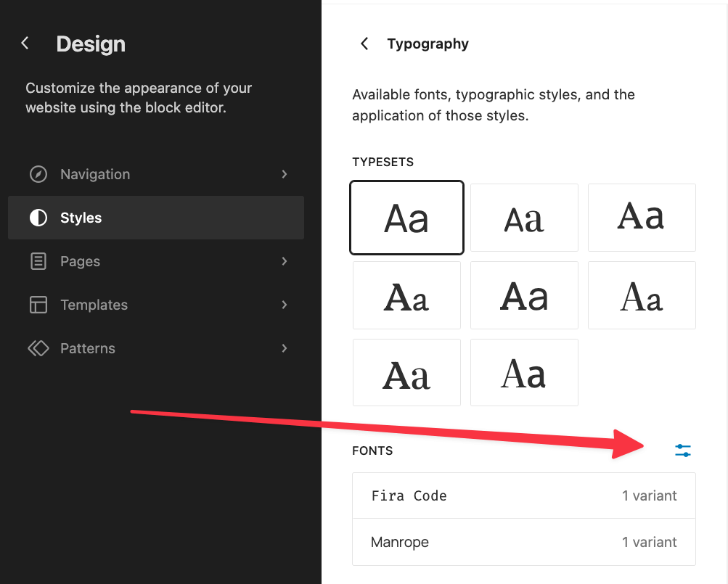728x584 pixels.
Task: Click the Navigation compass icon
Action: (x=38, y=174)
